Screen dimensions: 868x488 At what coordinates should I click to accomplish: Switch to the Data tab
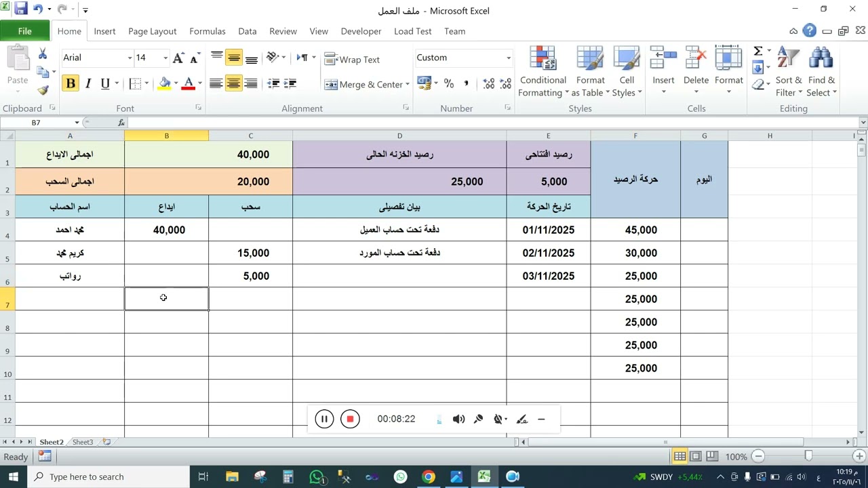(x=248, y=31)
